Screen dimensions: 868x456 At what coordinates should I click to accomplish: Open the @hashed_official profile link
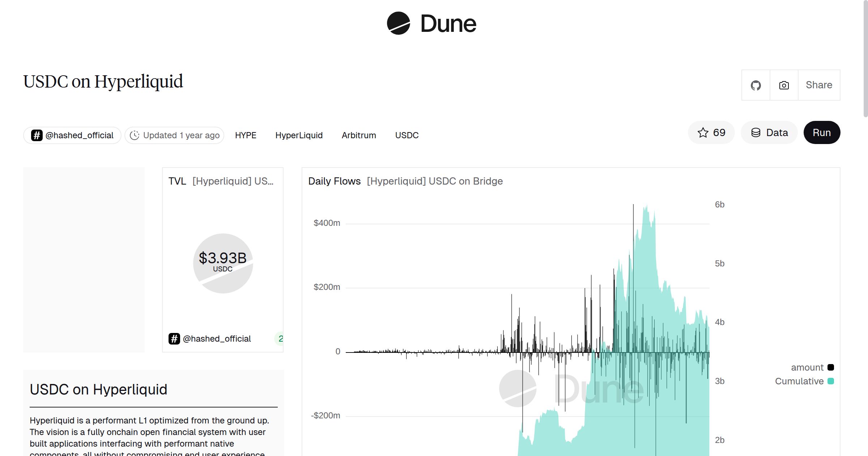(x=80, y=135)
